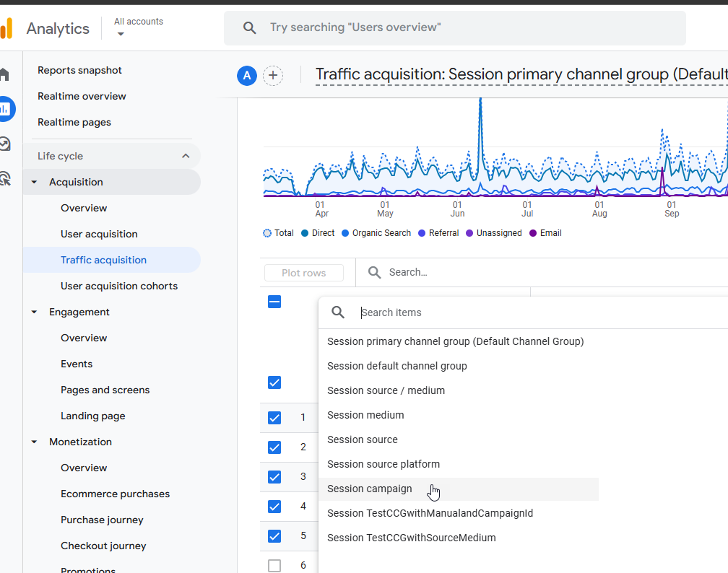Toggle the select-all rows checkbox with dash

click(x=274, y=302)
